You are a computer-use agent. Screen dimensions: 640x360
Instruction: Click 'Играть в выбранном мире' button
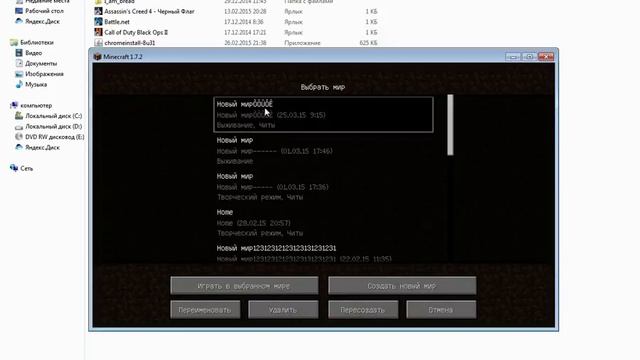(x=244, y=286)
